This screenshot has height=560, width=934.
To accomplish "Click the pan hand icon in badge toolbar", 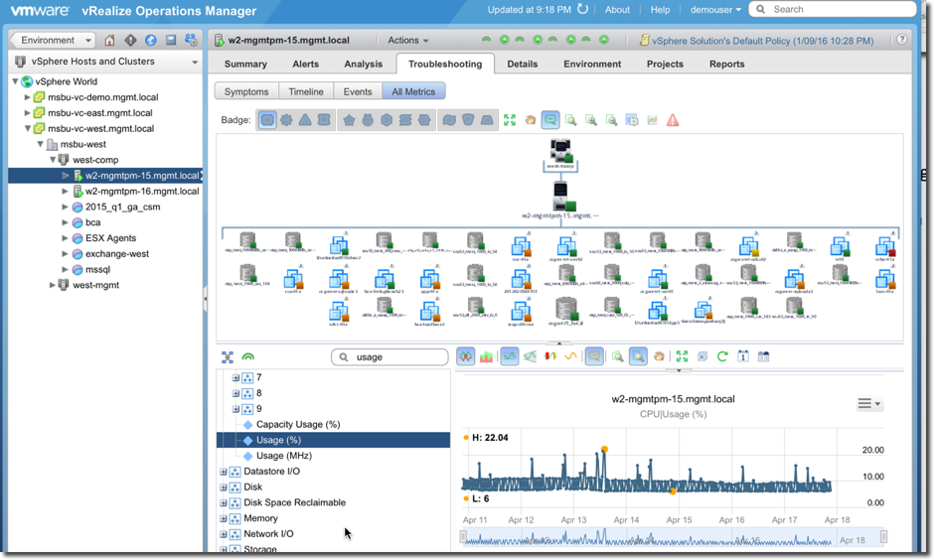I will (531, 120).
